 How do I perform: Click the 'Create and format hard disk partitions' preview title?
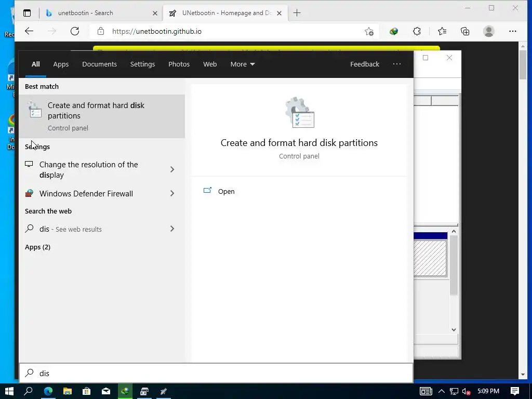pos(299,143)
